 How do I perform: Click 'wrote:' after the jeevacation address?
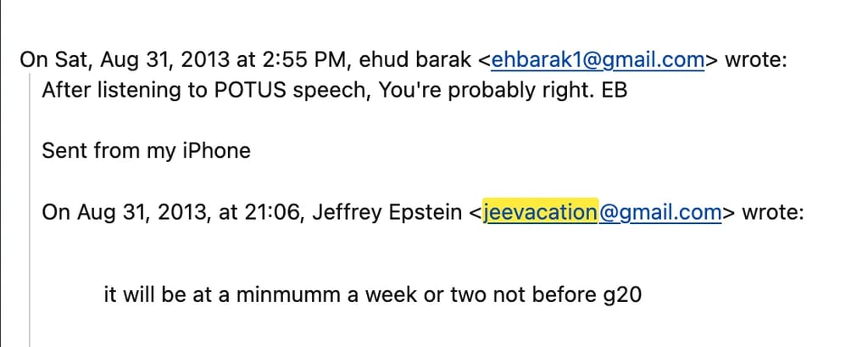tap(772, 211)
